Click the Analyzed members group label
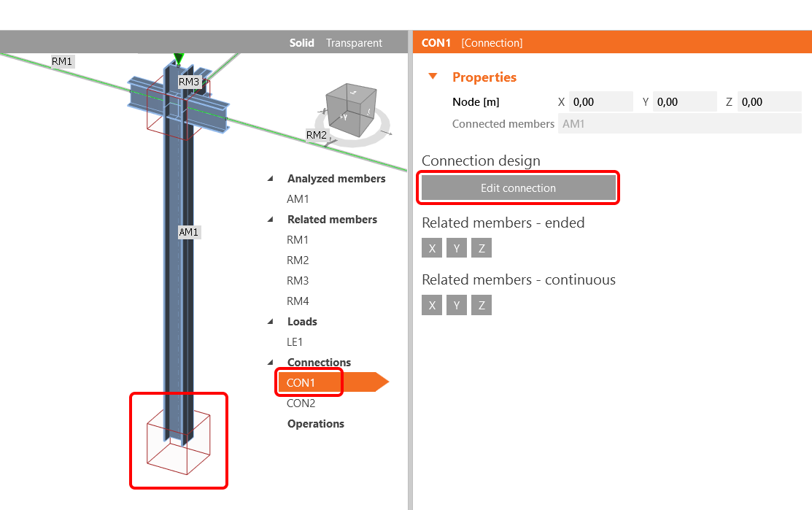This screenshot has height=510, width=812. tap(336, 179)
